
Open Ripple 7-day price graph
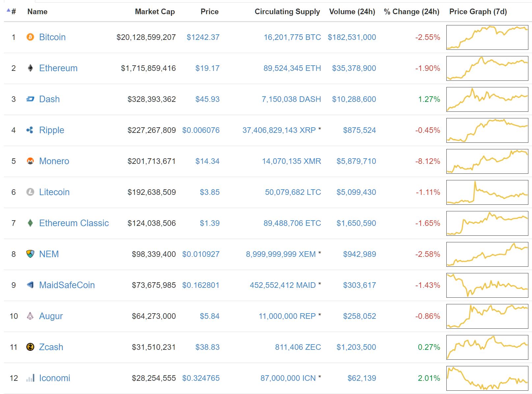tap(487, 130)
